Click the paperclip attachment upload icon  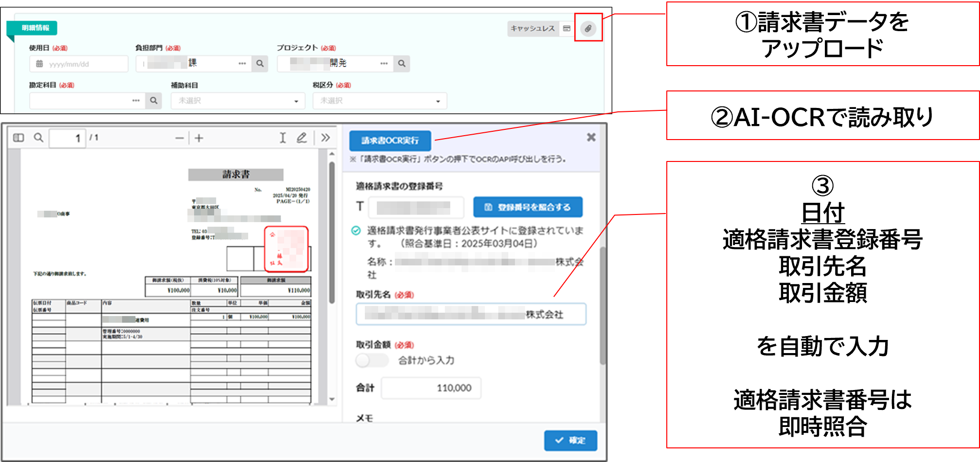[588, 28]
